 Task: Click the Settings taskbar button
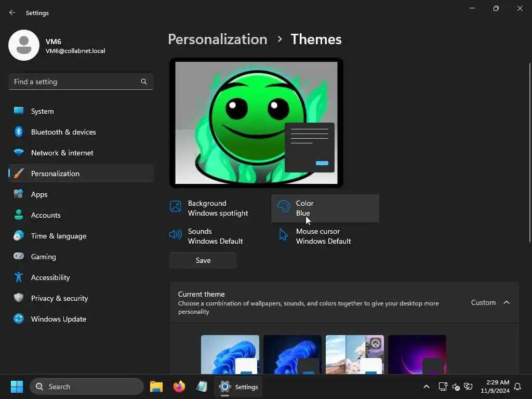[238, 387]
